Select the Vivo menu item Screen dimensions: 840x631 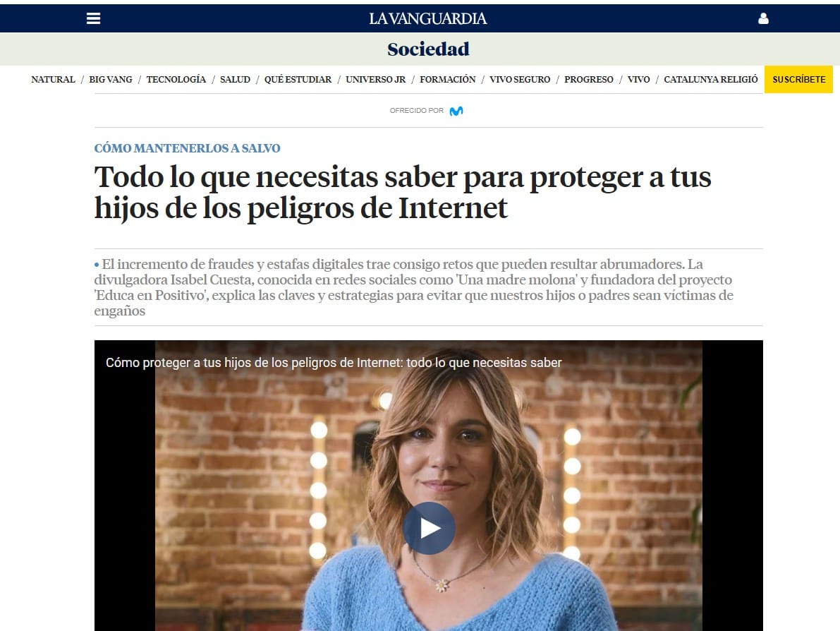point(638,79)
